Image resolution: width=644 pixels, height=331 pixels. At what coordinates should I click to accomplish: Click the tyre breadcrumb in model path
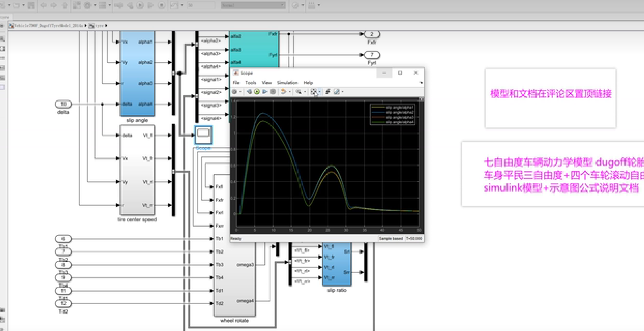pos(100,26)
